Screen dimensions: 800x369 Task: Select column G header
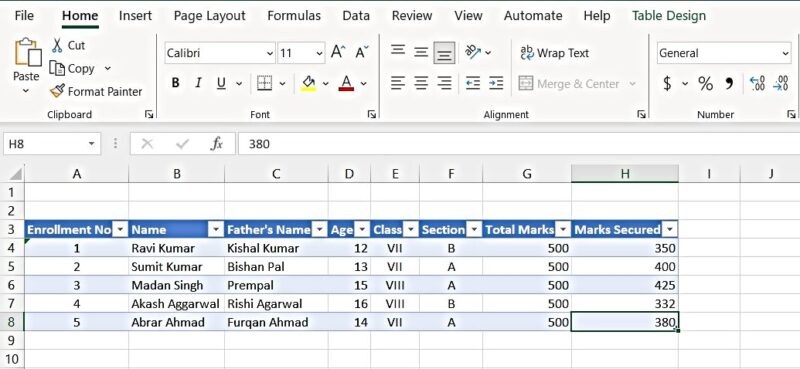click(x=527, y=174)
